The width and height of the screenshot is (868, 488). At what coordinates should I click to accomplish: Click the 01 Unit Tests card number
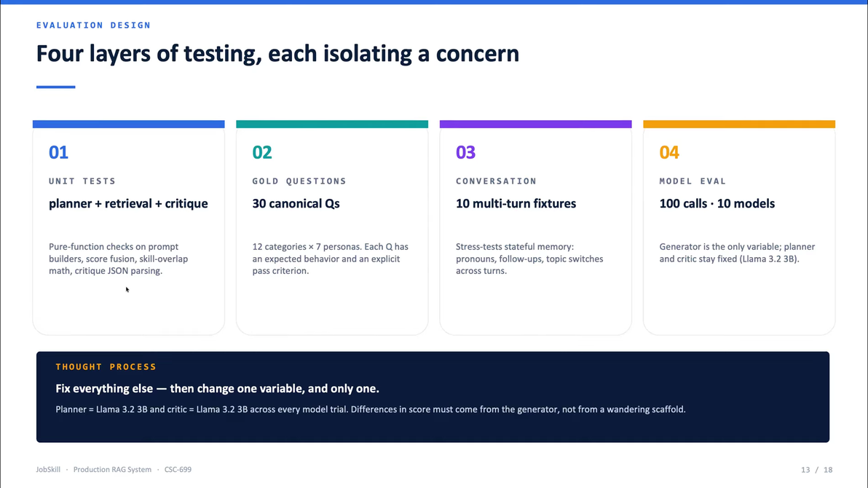[58, 152]
